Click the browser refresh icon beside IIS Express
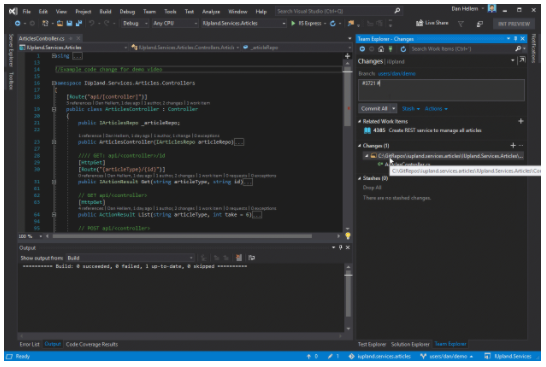The height and width of the screenshot is (367, 546). tap(333, 23)
